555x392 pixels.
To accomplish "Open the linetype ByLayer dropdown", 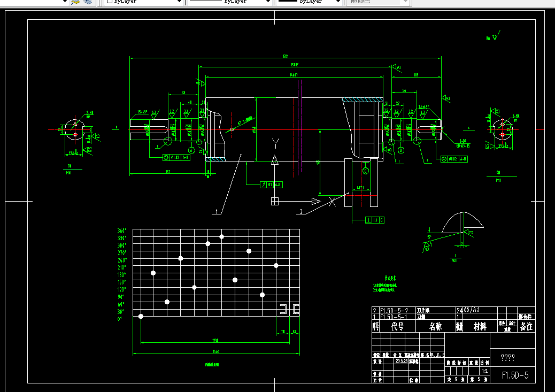I will (229, 2).
